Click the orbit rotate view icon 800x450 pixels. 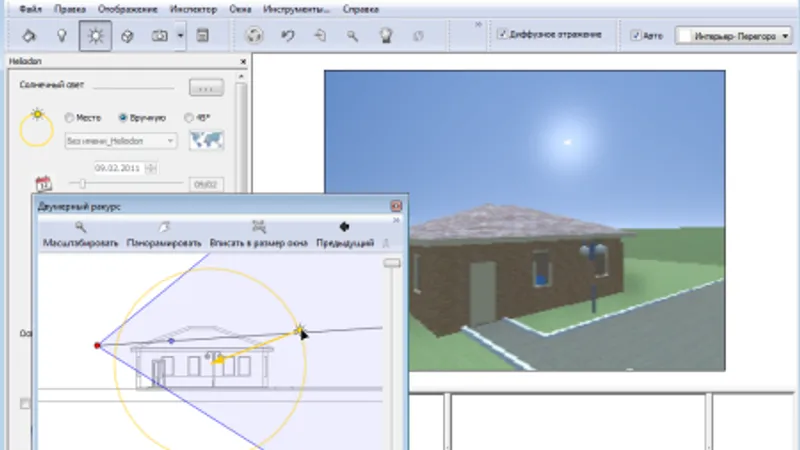(x=254, y=36)
